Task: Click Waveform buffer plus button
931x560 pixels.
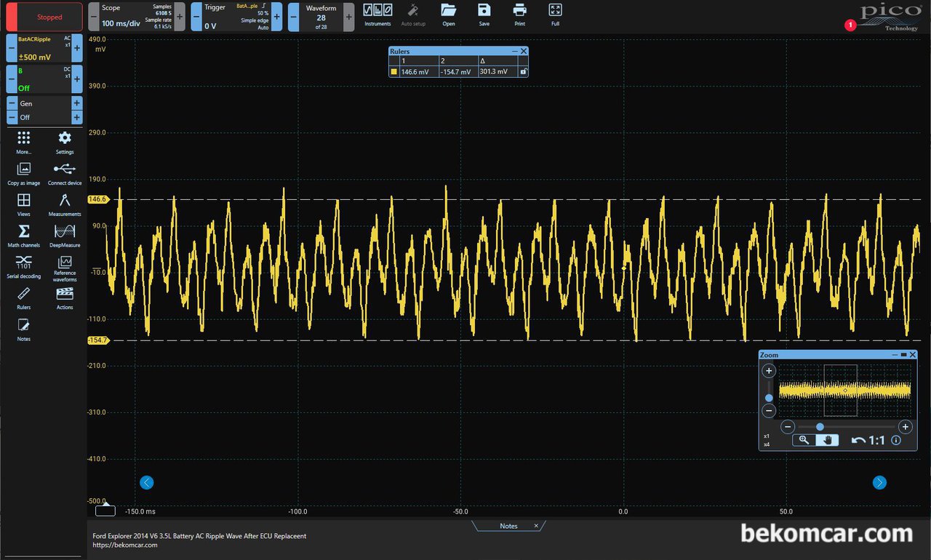Action: click(x=349, y=17)
